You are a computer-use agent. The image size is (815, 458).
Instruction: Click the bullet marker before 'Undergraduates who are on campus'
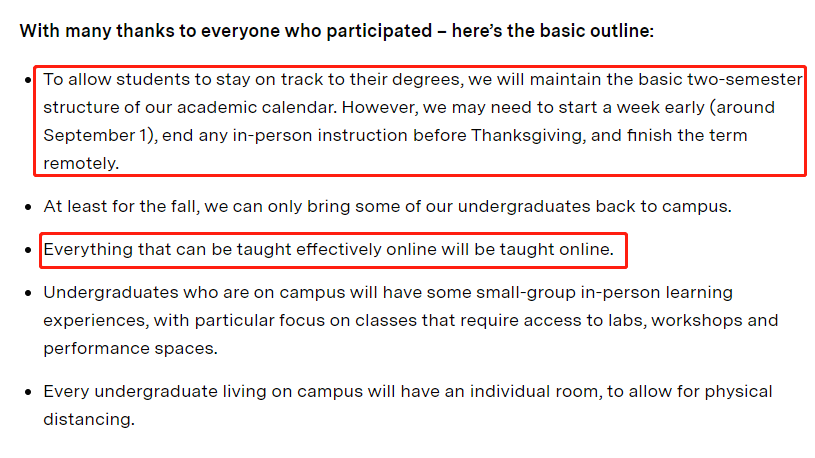coord(28,293)
